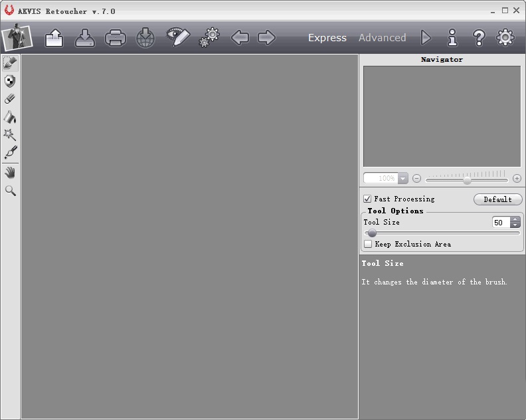This screenshot has height=420, width=526.
Task: Select the Zoom magnifier tool
Action: coord(11,191)
